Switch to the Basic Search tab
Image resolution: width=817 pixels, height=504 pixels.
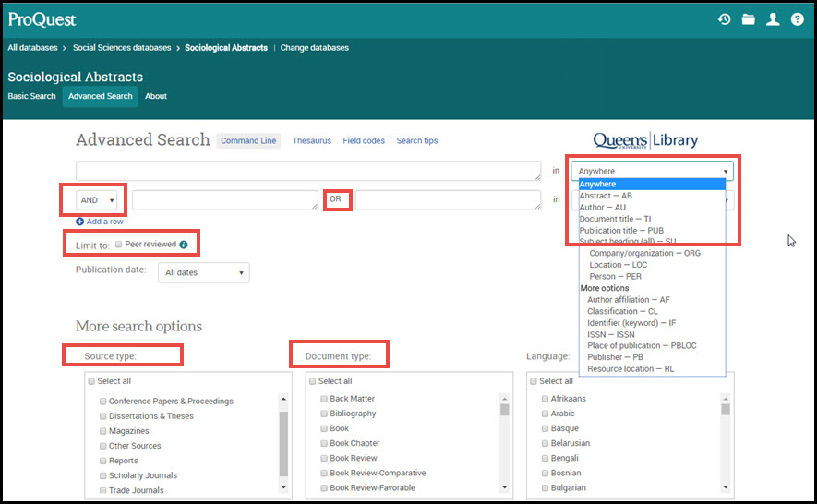31,96
